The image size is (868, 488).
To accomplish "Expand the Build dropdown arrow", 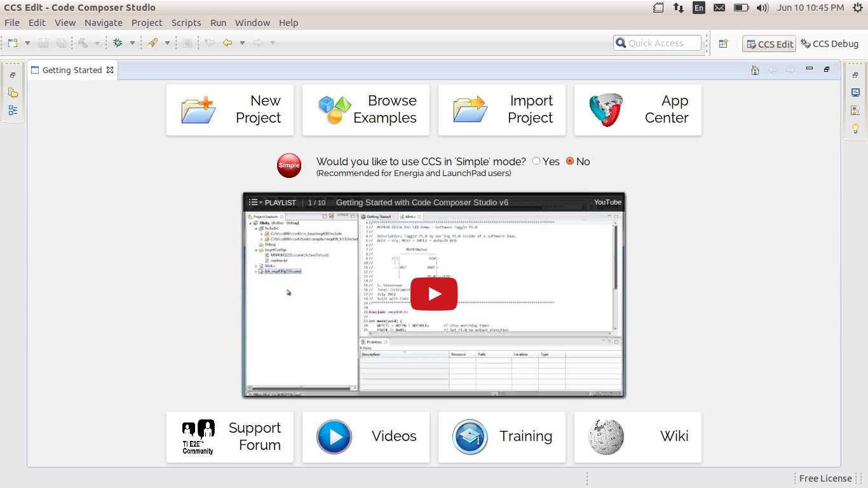I will (x=97, y=43).
